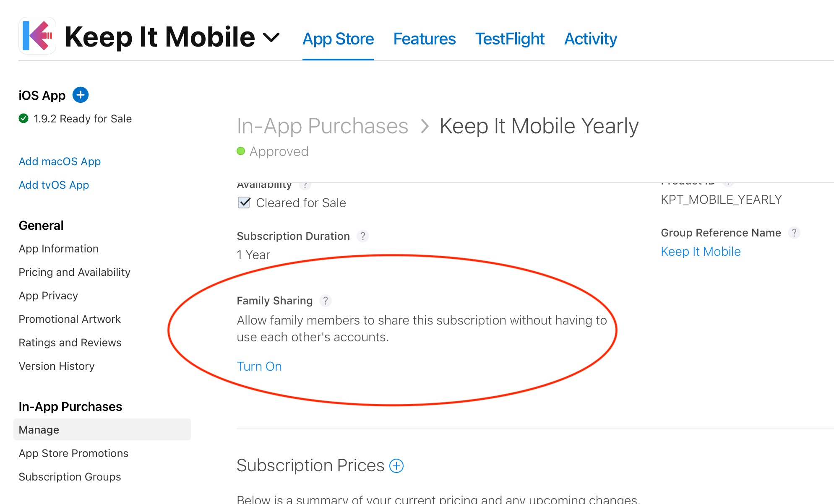The width and height of the screenshot is (834, 504).
Task: Select Manage under In-App Purchases
Action: click(39, 429)
